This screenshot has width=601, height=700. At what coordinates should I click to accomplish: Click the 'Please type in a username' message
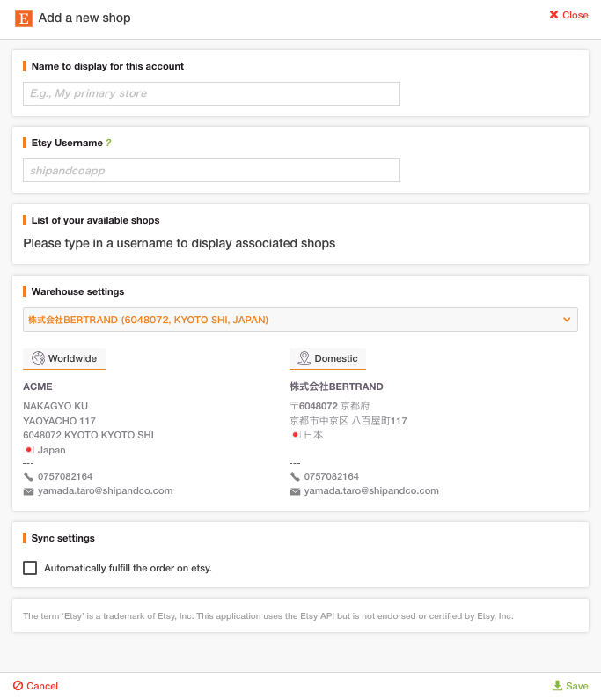(x=180, y=243)
